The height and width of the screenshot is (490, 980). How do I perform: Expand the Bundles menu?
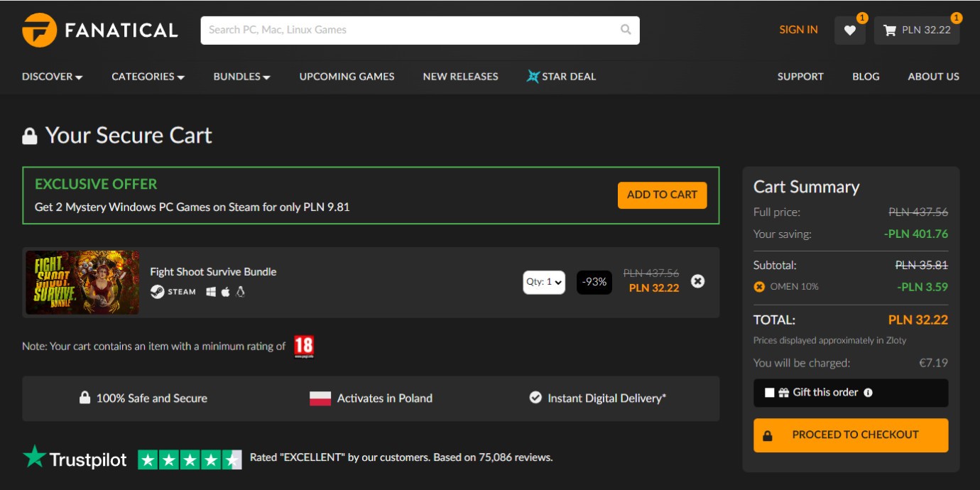tap(241, 76)
